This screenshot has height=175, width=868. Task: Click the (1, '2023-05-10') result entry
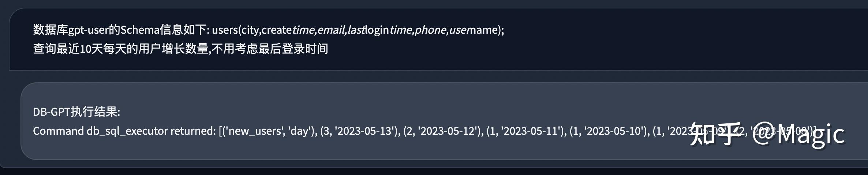(608, 131)
